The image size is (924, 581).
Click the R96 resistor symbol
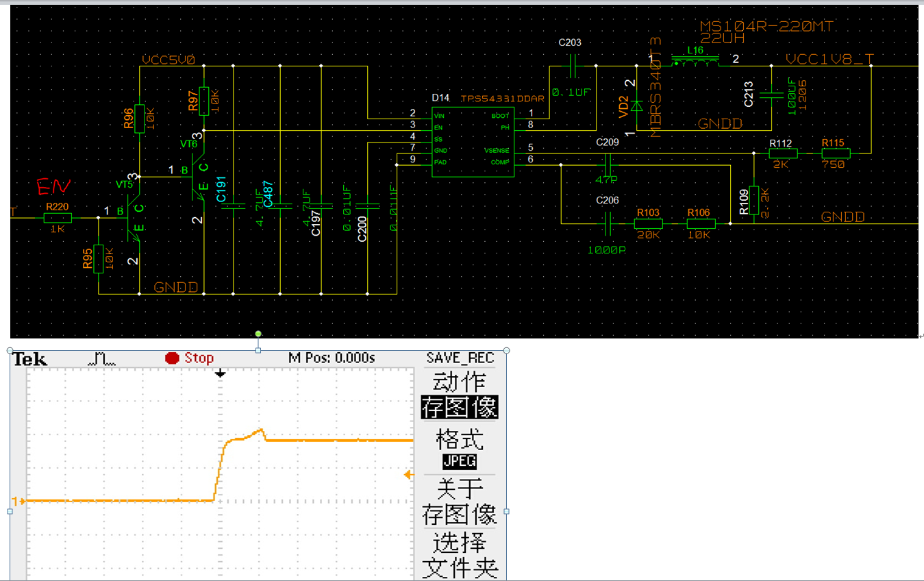[x=139, y=119]
